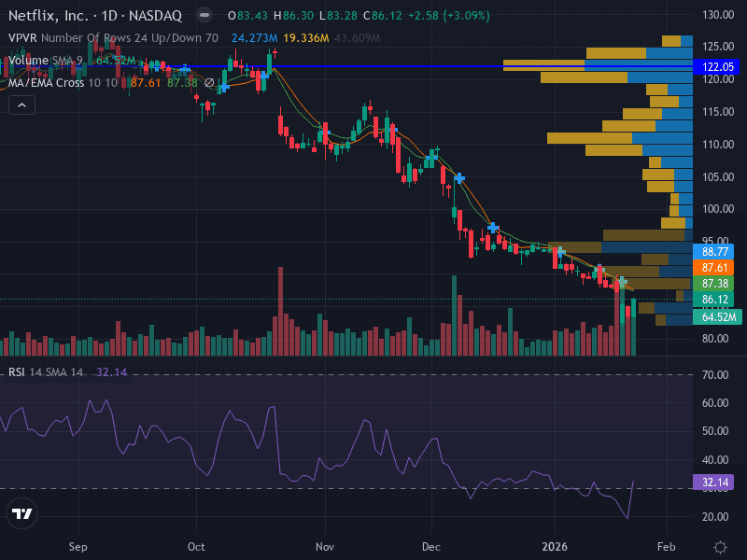Click the tallest red volume bar in late October
Image resolution: width=747 pixels, height=560 pixels.
click(281, 312)
